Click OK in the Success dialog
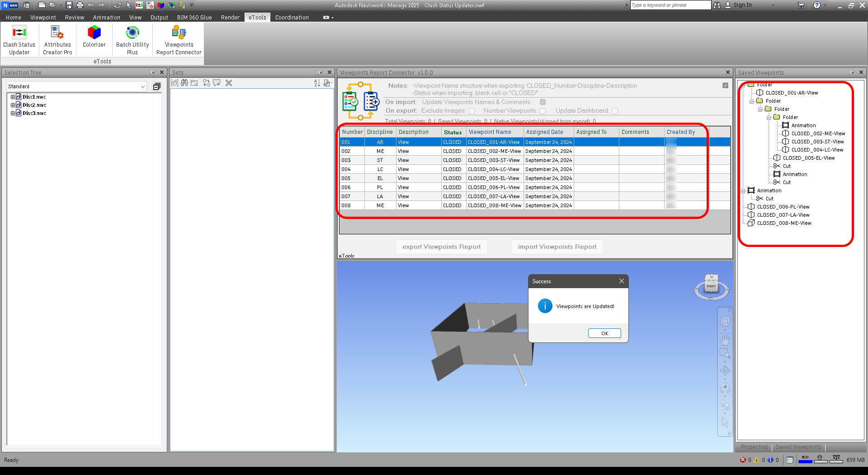 point(604,333)
